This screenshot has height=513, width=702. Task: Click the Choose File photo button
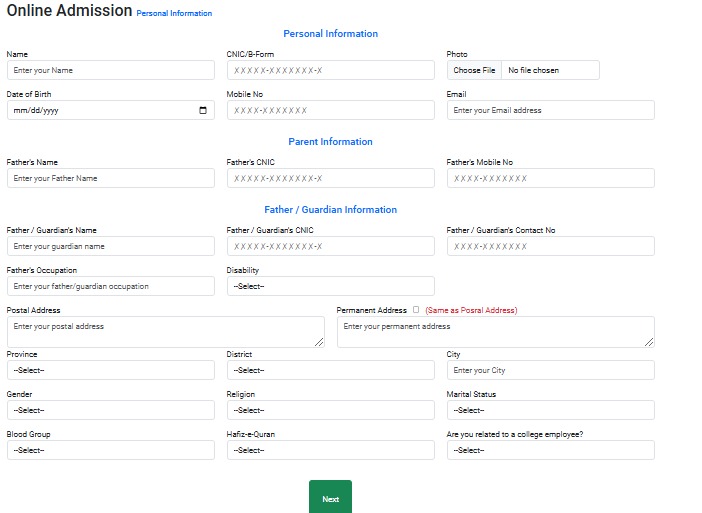474,70
